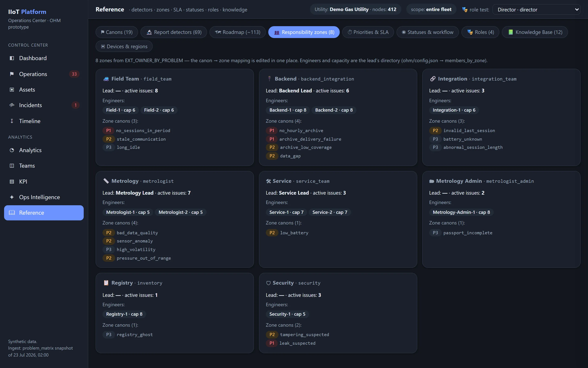Open the role test dropdown

(x=536, y=10)
